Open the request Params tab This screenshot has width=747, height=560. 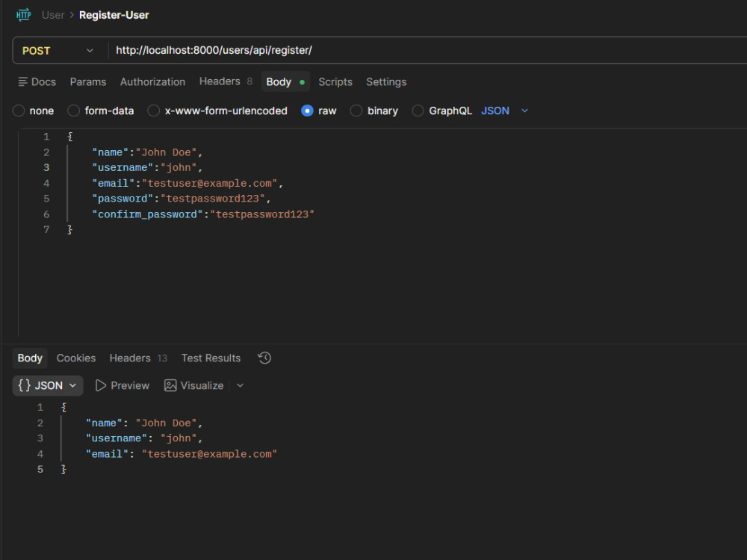[88, 82]
